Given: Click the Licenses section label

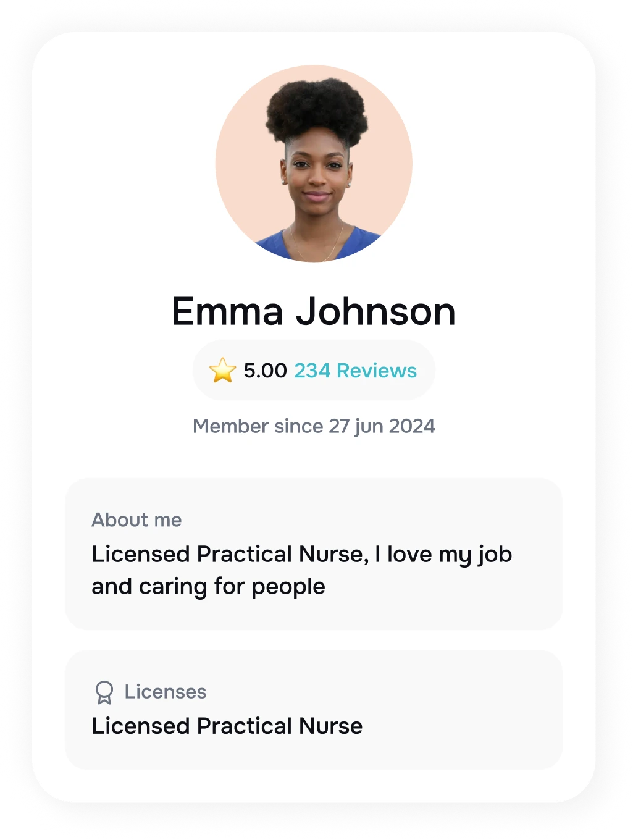Looking at the screenshot, I should [x=166, y=692].
